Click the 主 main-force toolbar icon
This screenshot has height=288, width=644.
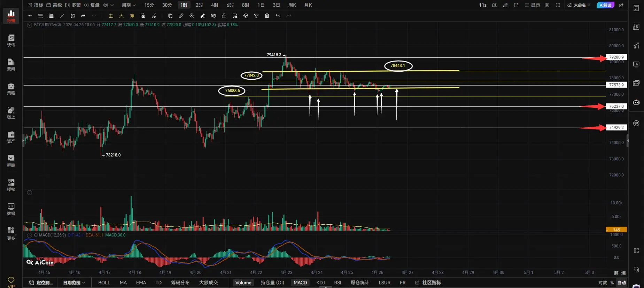pos(111,16)
